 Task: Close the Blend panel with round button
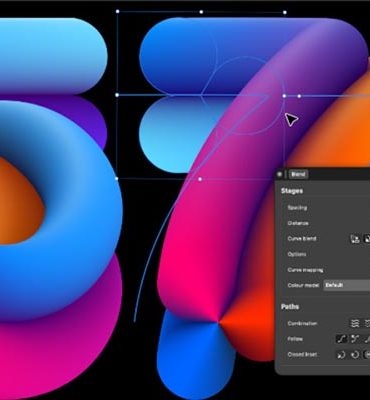[x=280, y=174]
